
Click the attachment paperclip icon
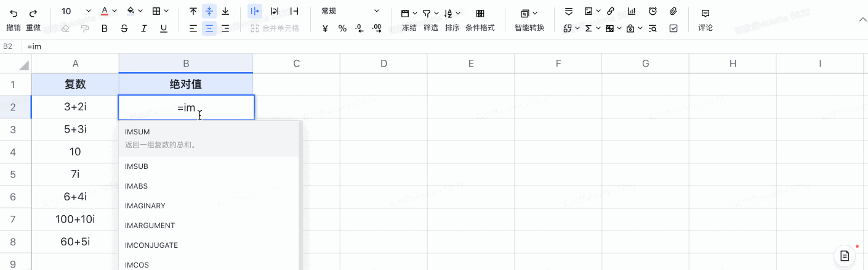point(673,11)
